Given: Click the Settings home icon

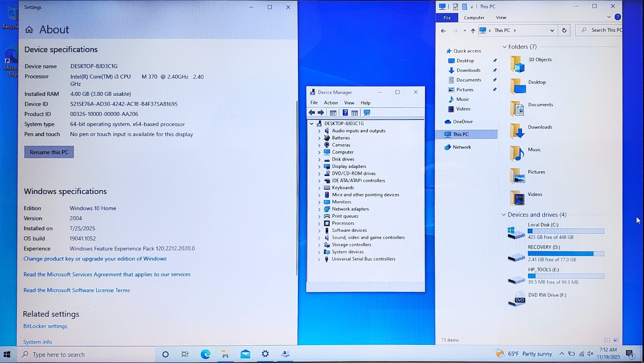Looking at the screenshot, I should pos(29,30).
